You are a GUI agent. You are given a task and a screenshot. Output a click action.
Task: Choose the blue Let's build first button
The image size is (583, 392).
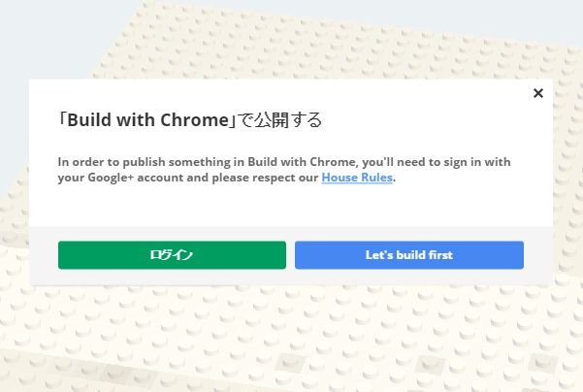(x=409, y=255)
